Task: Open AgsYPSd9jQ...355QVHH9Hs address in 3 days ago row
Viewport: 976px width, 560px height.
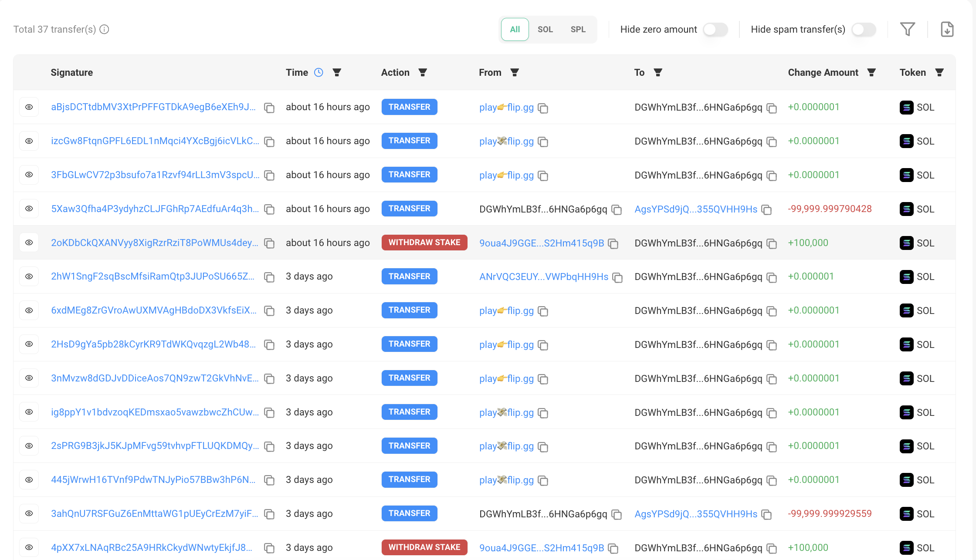Action: [696, 514]
